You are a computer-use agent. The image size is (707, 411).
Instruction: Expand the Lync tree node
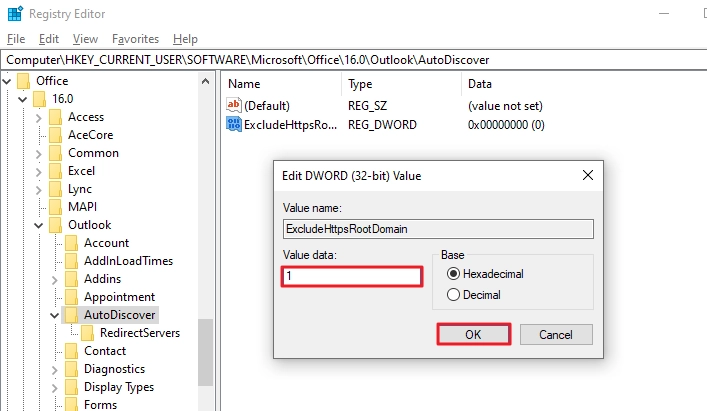39,190
